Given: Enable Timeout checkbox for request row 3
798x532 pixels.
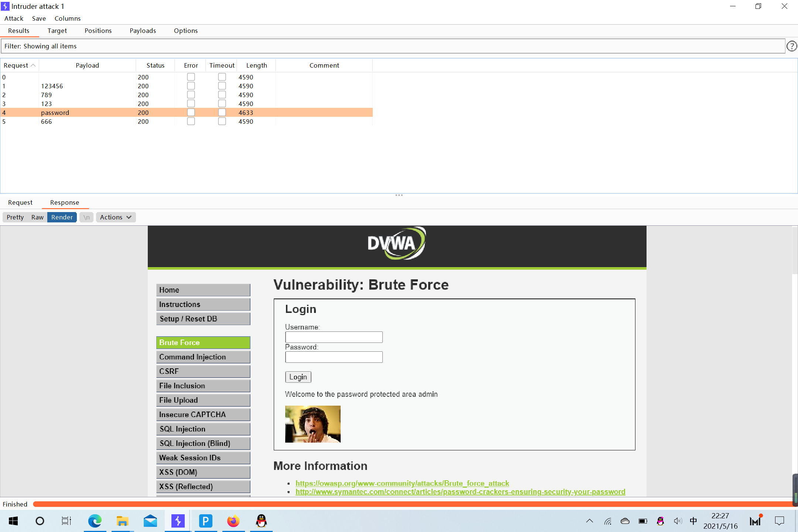Looking at the screenshot, I should (221, 103).
